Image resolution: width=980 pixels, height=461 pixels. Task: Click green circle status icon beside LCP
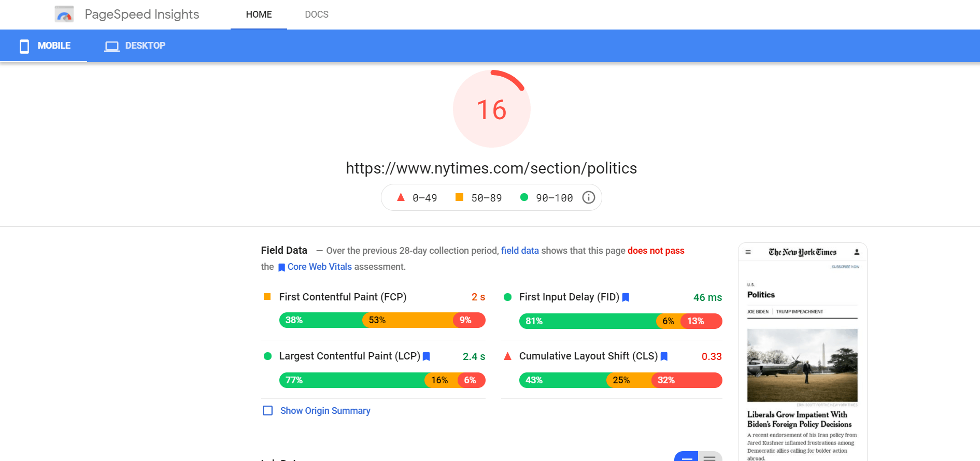(x=267, y=356)
